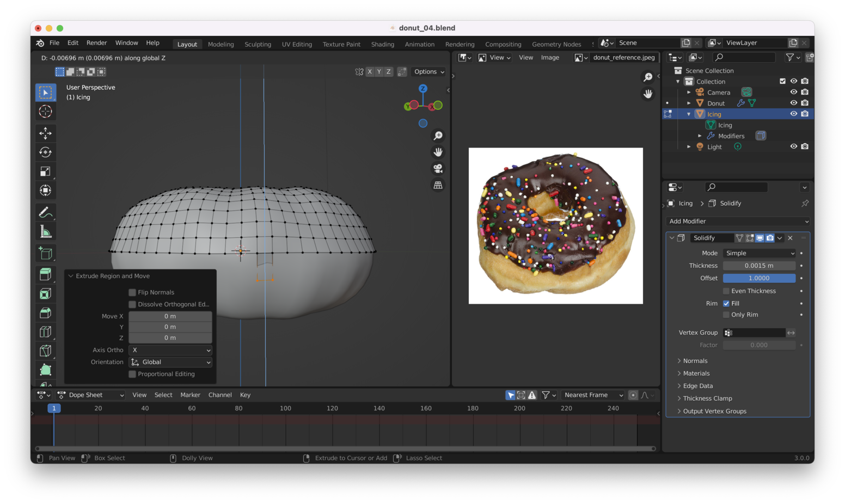Select the Scale tool
The width and height of the screenshot is (845, 504).
coord(46,171)
